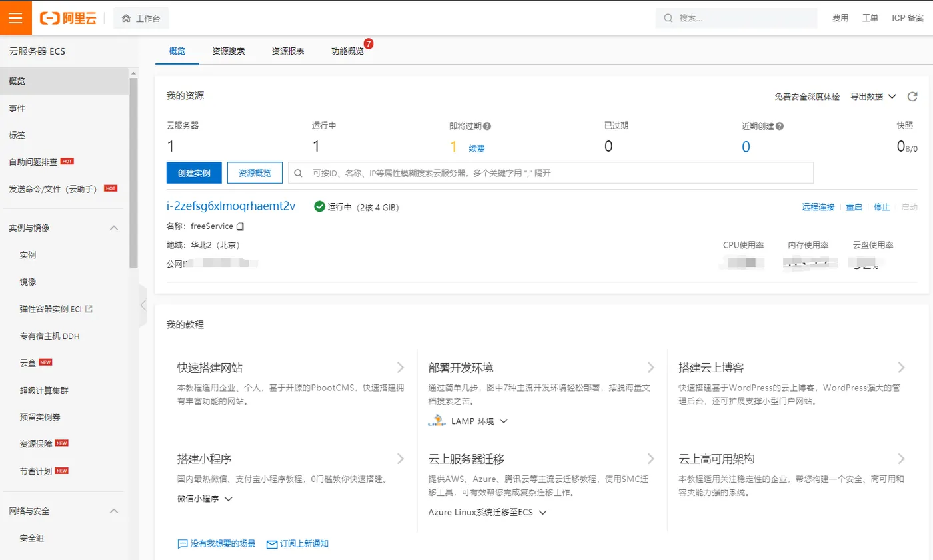The height and width of the screenshot is (560, 933).
Task: Open 工单 in top navigation
Action: coord(870,18)
